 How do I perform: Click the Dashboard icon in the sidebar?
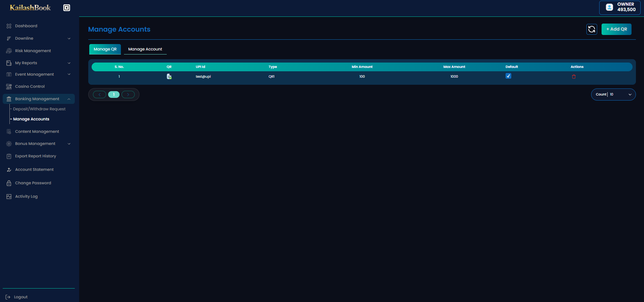click(9, 26)
